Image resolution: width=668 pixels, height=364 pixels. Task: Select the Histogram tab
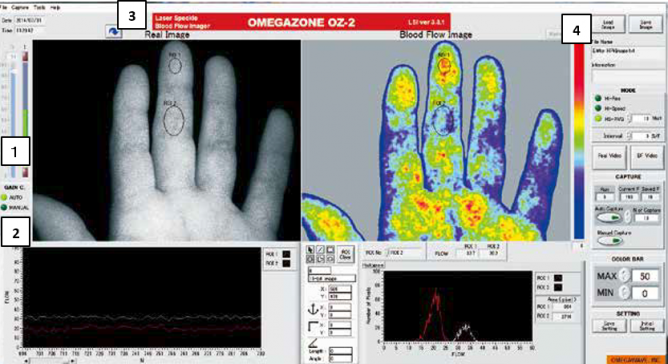click(373, 266)
